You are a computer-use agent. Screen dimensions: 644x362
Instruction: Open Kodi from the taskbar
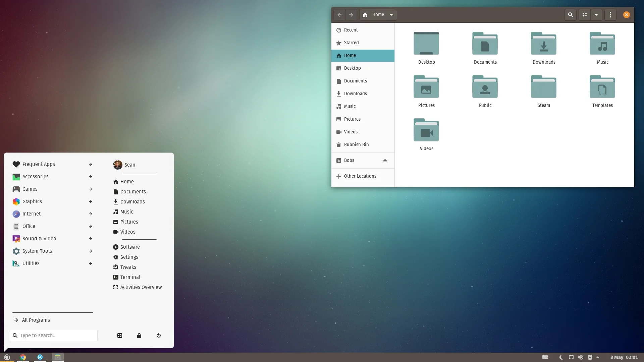(40, 357)
